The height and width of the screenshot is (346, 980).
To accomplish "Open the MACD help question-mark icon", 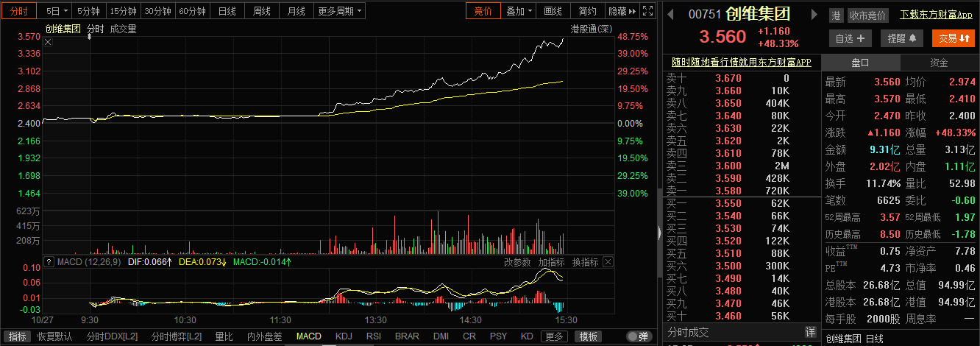I will pyautogui.click(x=49, y=262).
